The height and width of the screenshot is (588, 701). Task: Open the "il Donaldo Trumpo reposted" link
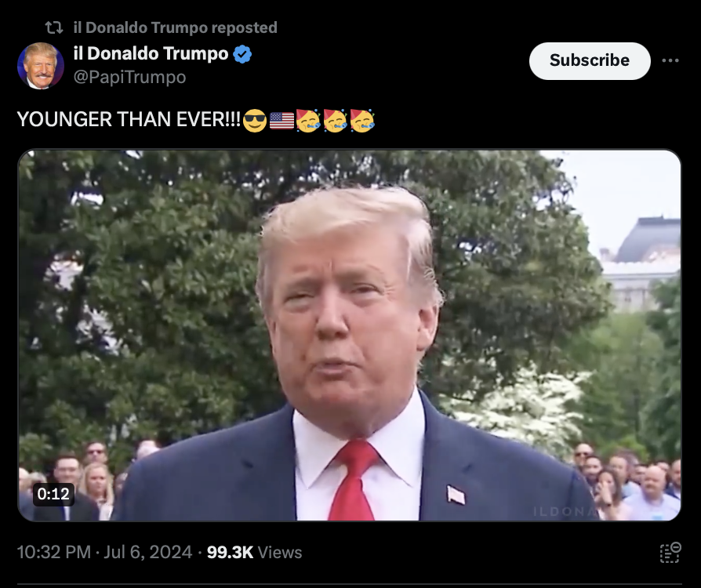point(176,27)
